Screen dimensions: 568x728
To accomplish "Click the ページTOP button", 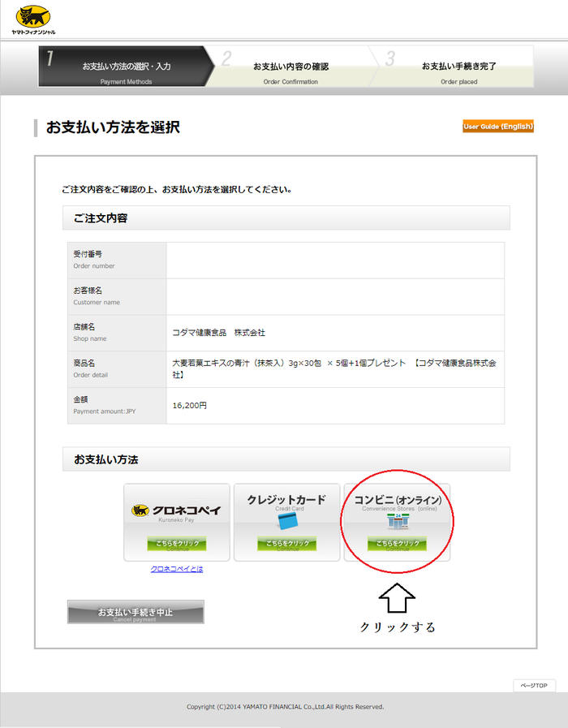I will [x=534, y=685].
